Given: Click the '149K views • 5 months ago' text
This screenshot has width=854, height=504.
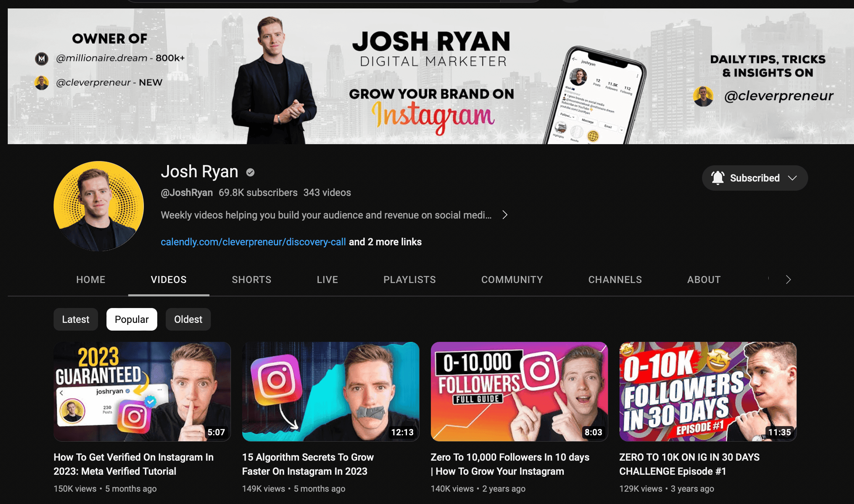Looking at the screenshot, I should click(294, 489).
